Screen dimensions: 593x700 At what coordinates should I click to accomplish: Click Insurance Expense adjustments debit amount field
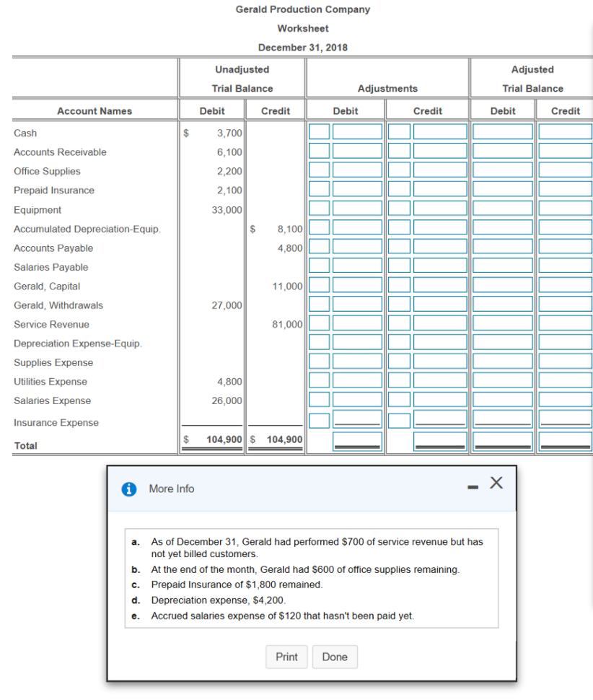pyautogui.click(x=357, y=420)
